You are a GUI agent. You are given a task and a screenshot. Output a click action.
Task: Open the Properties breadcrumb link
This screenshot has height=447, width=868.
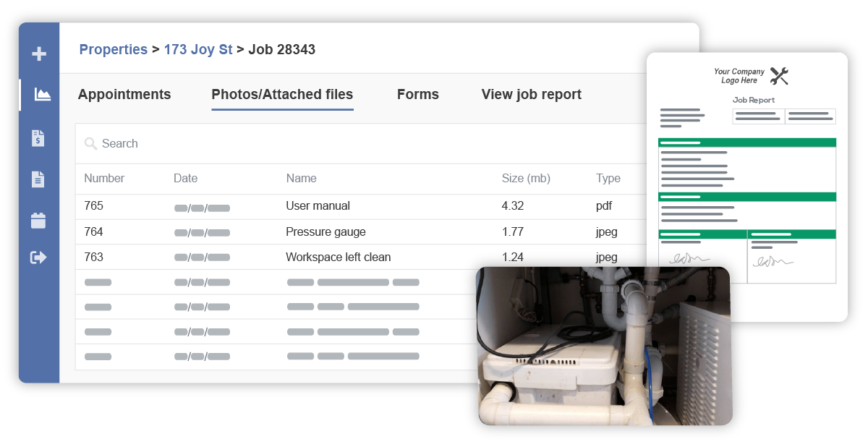[x=113, y=49]
